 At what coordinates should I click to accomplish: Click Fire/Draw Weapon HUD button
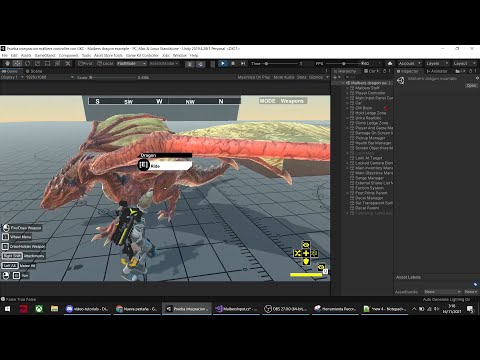click(22, 228)
